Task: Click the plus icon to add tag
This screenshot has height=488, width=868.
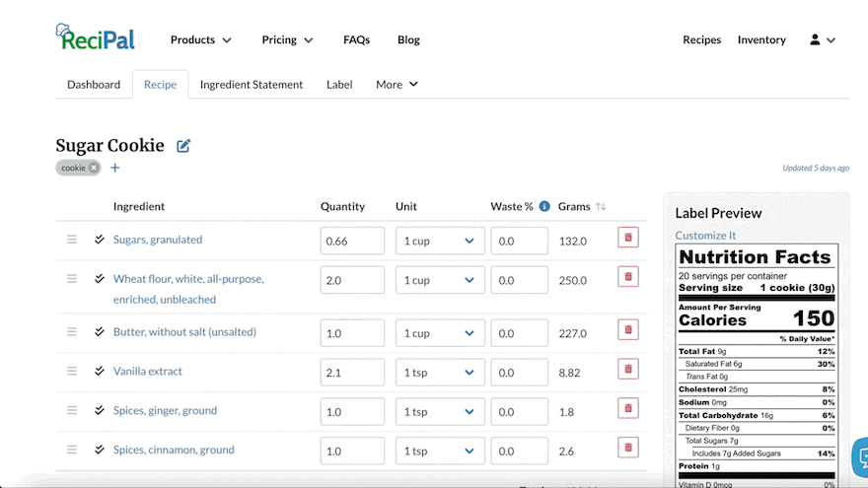Action: point(114,168)
